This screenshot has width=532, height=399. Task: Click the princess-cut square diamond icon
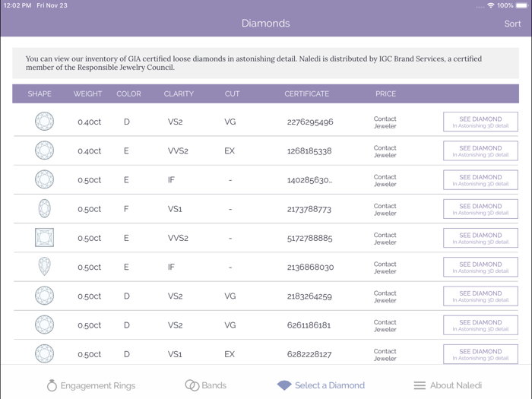coord(44,238)
